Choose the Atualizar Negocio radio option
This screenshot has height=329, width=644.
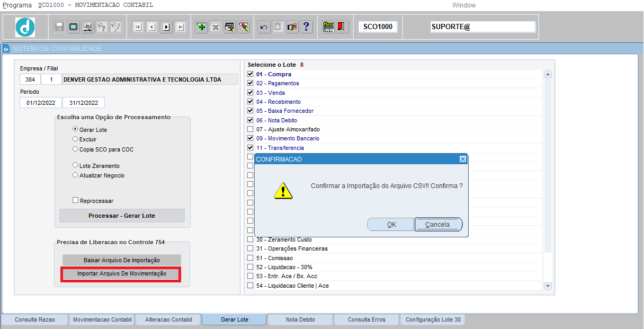pyautogui.click(x=75, y=175)
